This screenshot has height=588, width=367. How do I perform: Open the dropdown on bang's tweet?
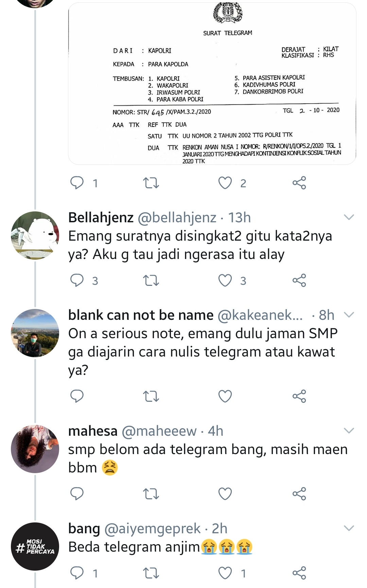pos(349,528)
